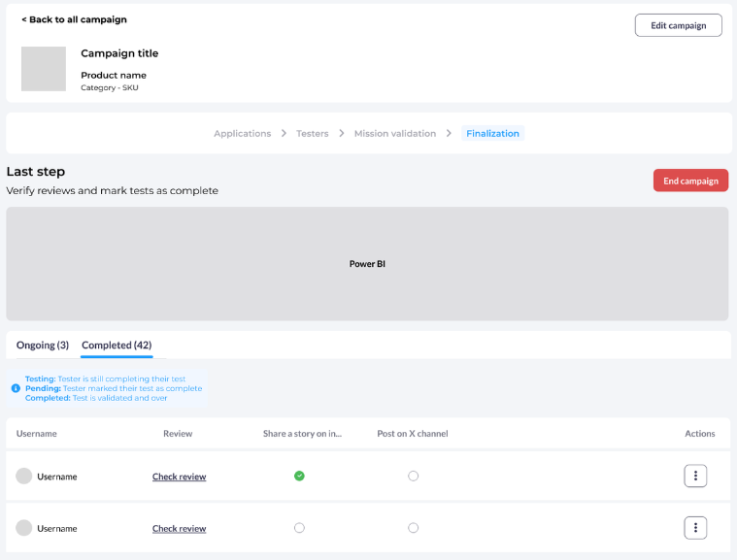Select the Completed (42) tab
The width and height of the screenshot is (737, 560).
[x=117, y=346]
